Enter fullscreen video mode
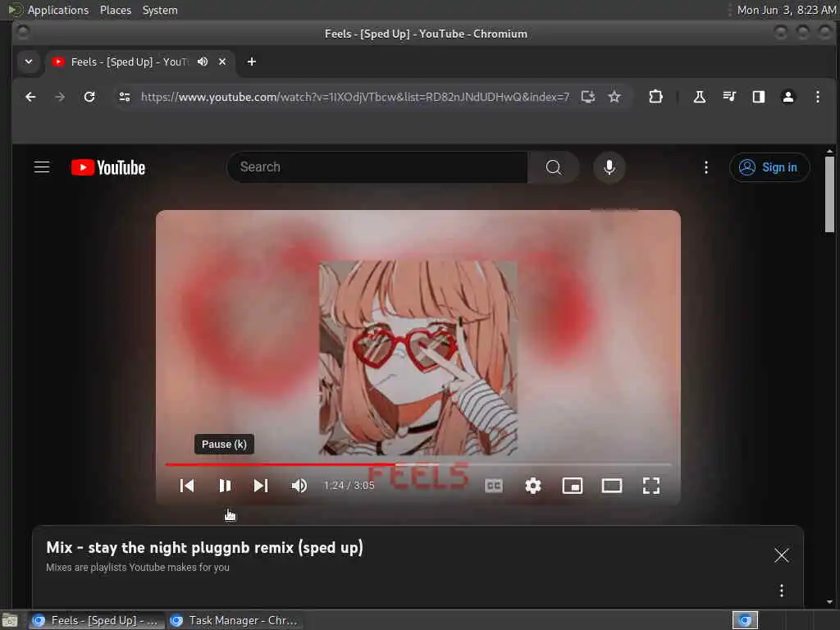This screenshot has height=630, width=840. [x=651, y=486]
